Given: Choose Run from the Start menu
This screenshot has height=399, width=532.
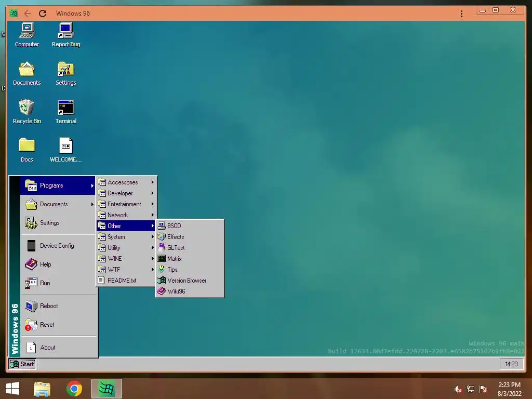Looking at the screenshot, I should (58, 283).
